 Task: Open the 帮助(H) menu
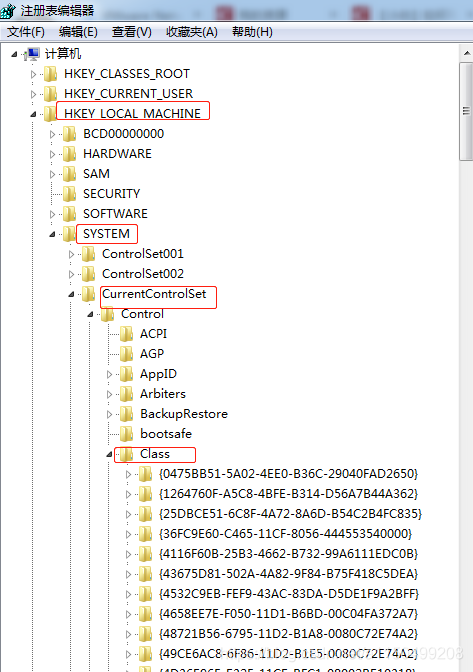pyautogui.click(x=252, y=32)
